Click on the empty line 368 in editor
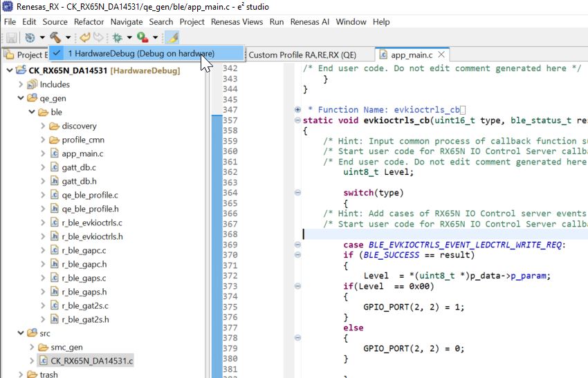This screenshot has width=588, height=378. pos(445,234)
